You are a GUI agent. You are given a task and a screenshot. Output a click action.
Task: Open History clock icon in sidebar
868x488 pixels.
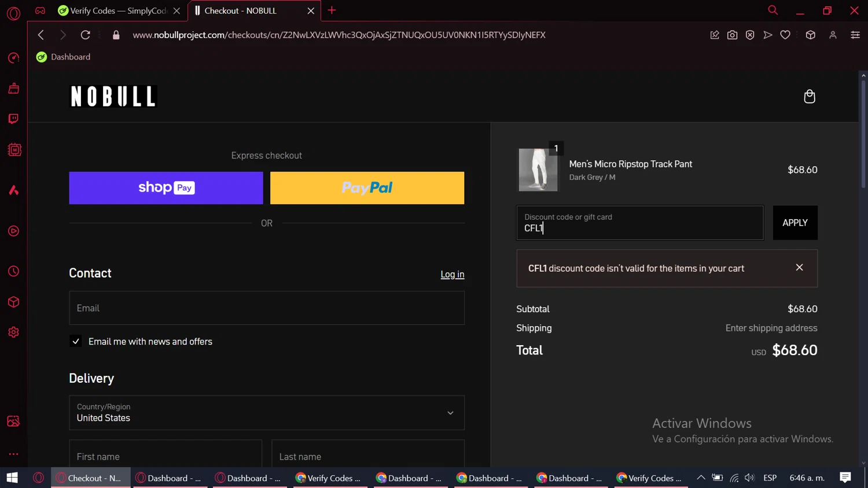13,271
